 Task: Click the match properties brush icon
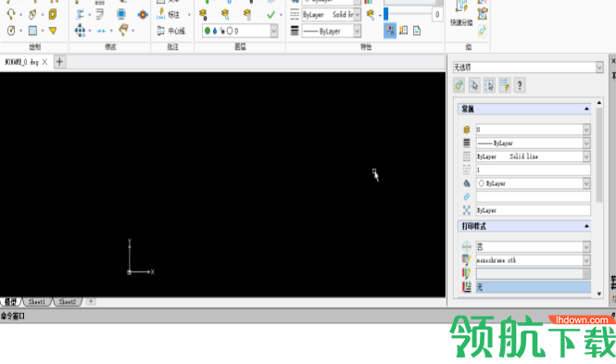[371, 15]
